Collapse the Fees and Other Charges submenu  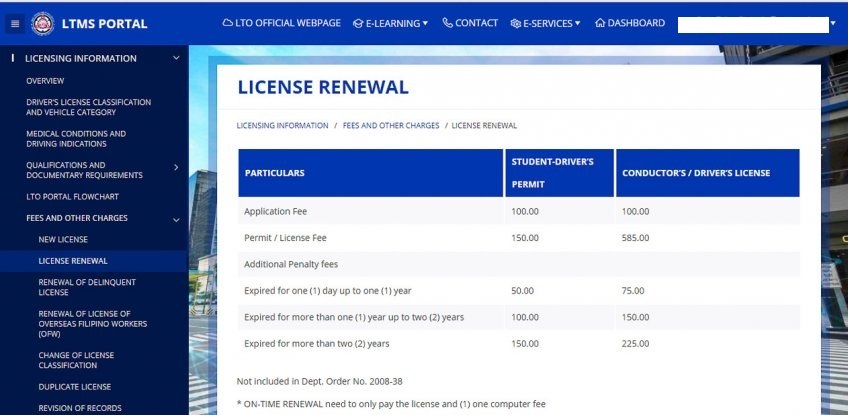(176, 220)
